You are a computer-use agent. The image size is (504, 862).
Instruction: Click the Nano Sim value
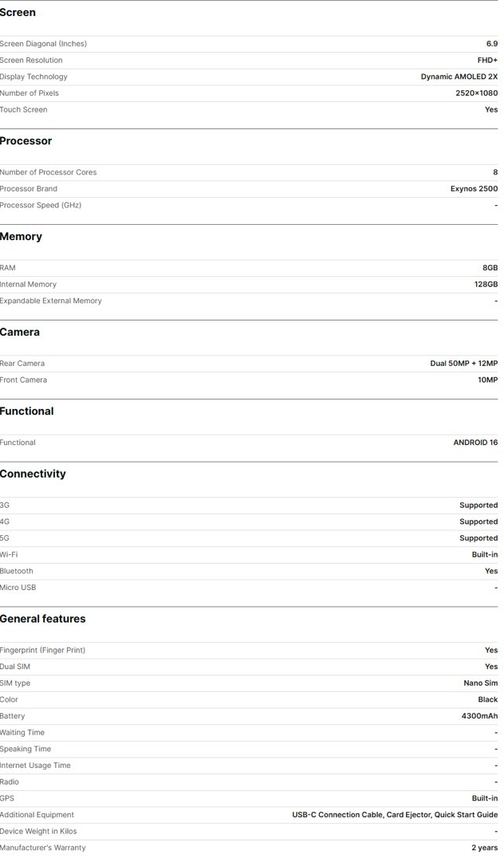480,684
